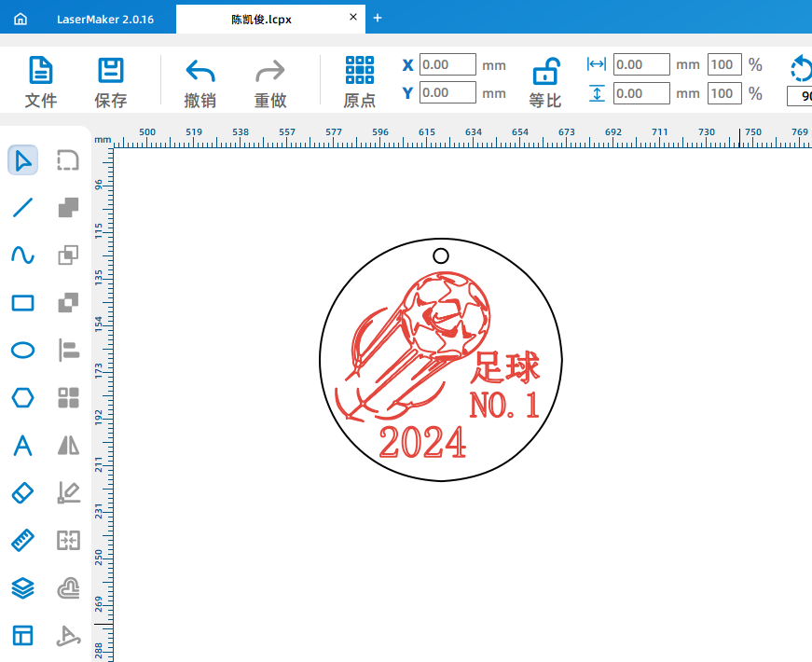Open the 文件 file menu

coord(41,82)
